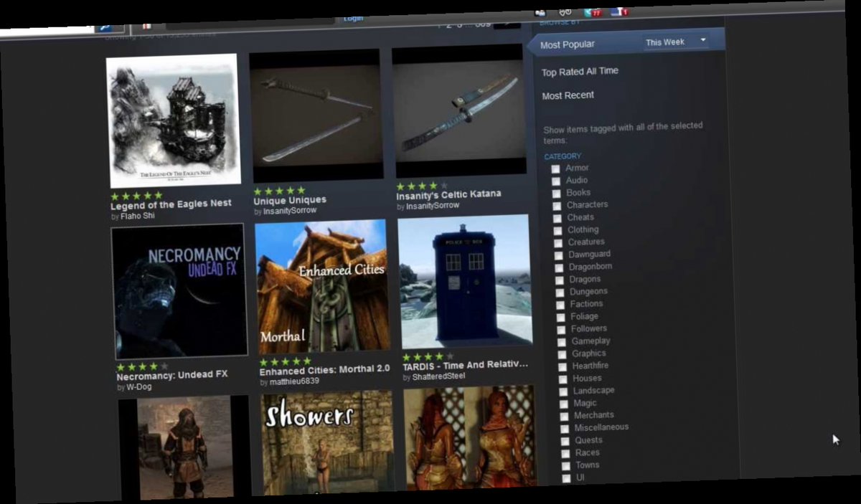Tick the Graphics category checkbox

pyautogui.click(x=563, y=354)
